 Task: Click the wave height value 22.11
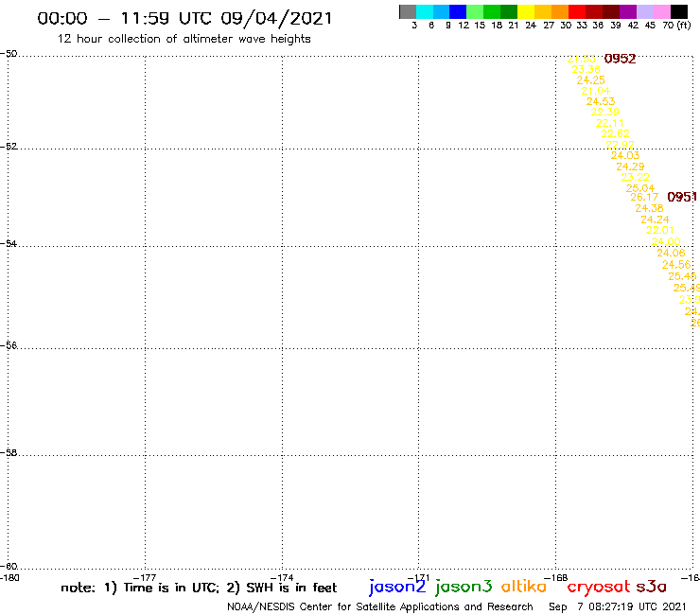point(610,123)
